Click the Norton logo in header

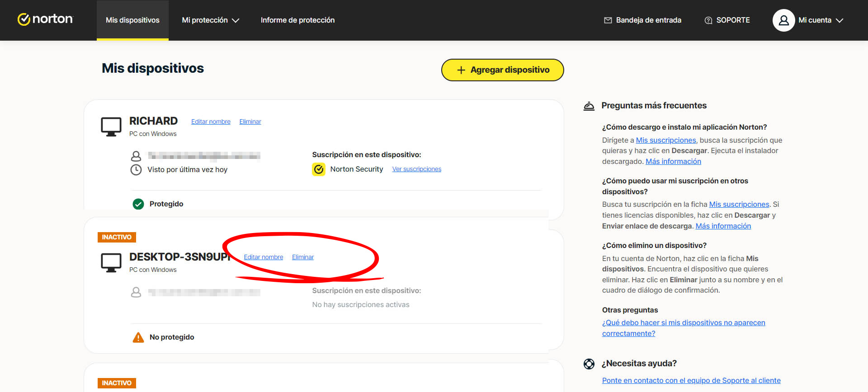click(x=45, y=19)
